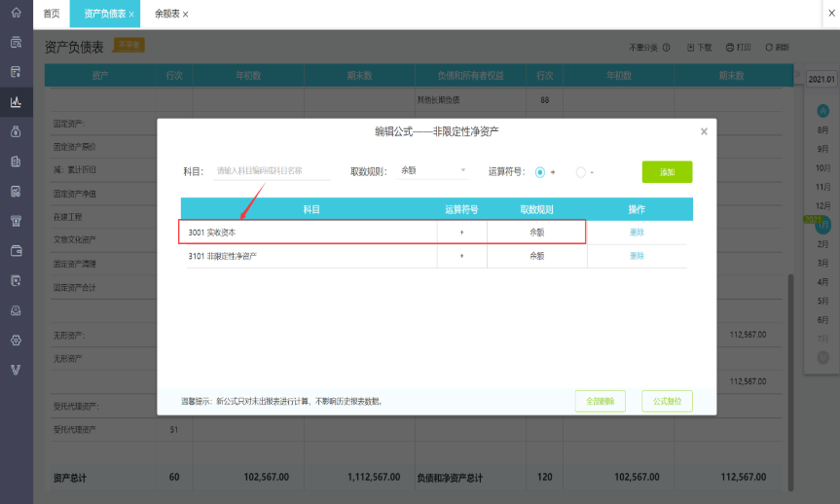This screenshot has height=504, width=840.
Task: Open the home icon in the sidebar
Action: click(17, 13)
